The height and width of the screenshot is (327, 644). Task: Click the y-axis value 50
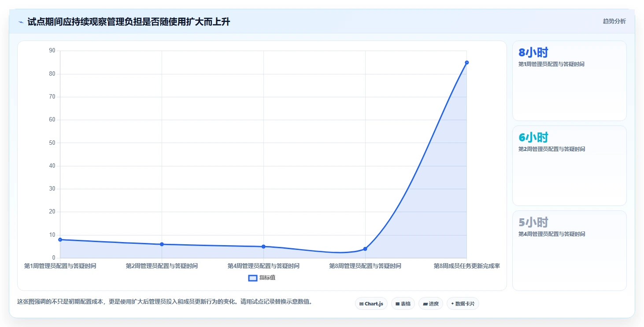[52, 143]
